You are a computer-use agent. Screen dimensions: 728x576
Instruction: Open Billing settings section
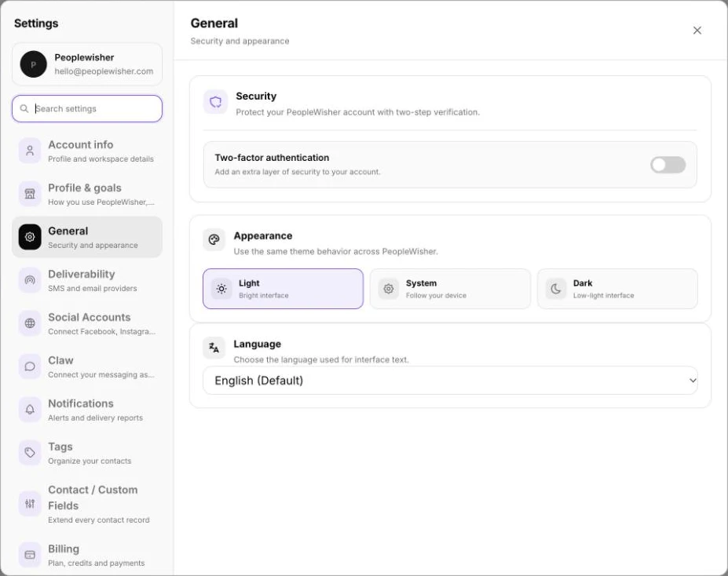87,555
